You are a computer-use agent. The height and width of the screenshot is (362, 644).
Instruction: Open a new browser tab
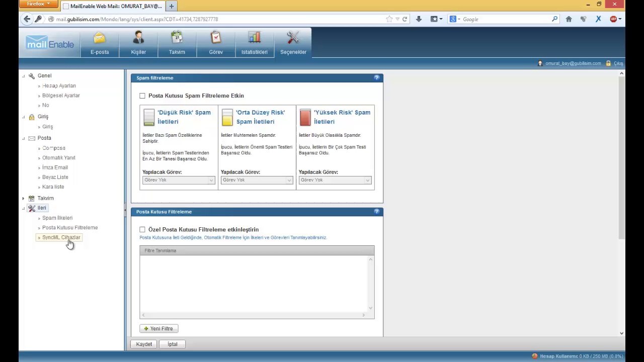[x=172, y=6]
